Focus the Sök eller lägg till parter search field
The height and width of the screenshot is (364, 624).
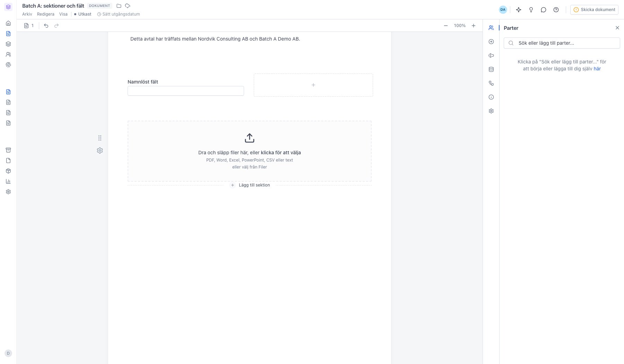[562, 43]
